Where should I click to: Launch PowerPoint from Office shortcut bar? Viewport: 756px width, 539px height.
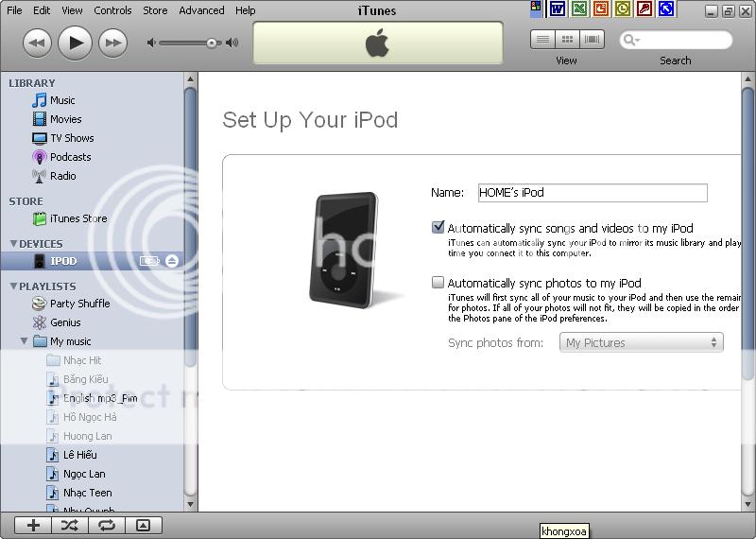point(601,9)
